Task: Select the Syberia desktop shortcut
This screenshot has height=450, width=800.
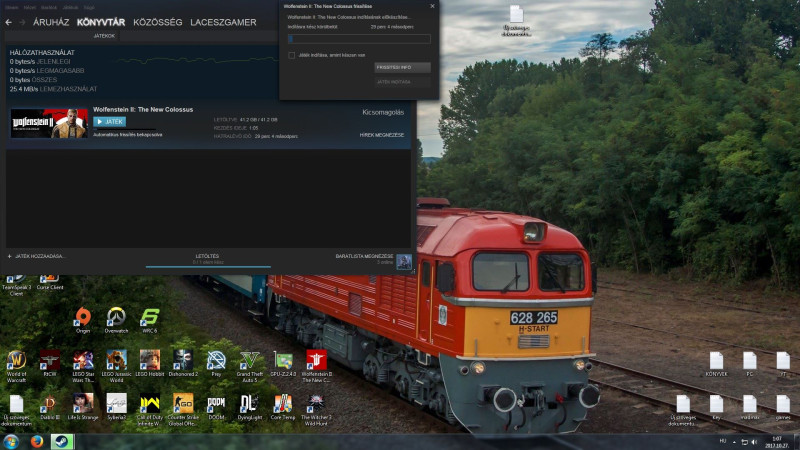Action: pyautogui.click(x=116, y=407)
